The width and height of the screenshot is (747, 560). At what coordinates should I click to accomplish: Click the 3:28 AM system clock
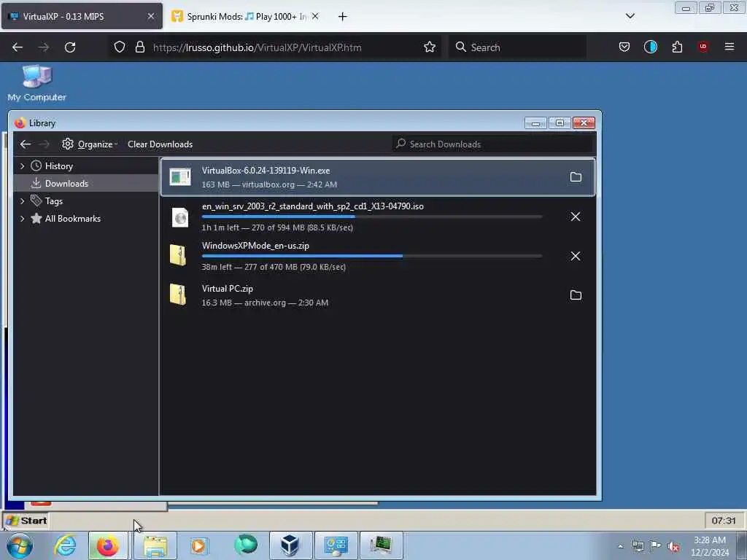coord(710,545)
